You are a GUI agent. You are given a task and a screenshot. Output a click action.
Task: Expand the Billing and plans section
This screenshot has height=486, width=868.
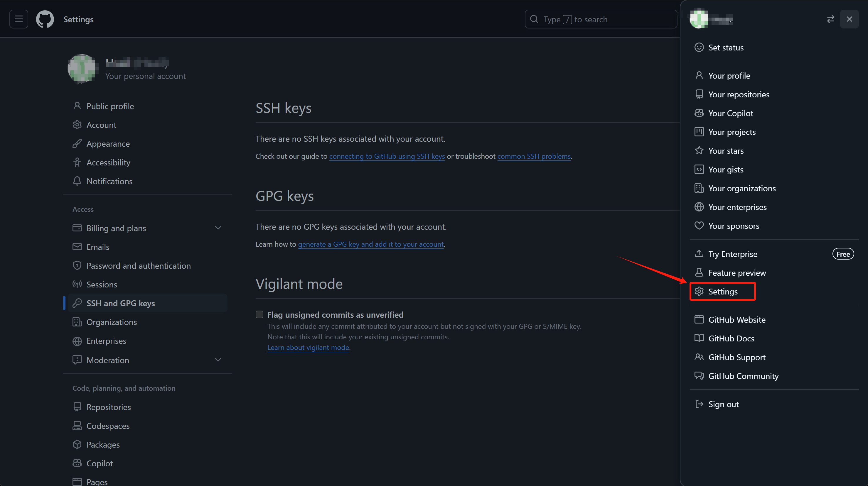coord(218,228)
